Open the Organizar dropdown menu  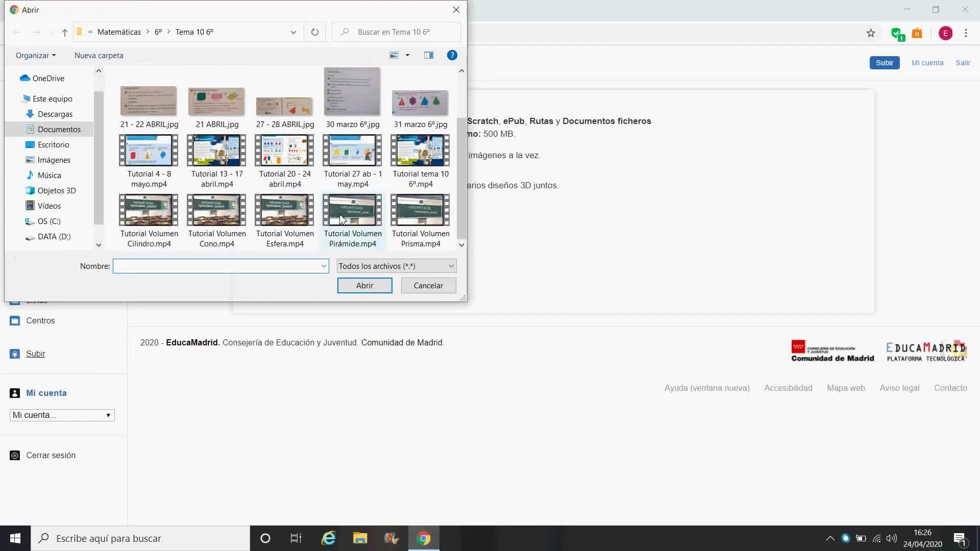click(x=35, y=55)
